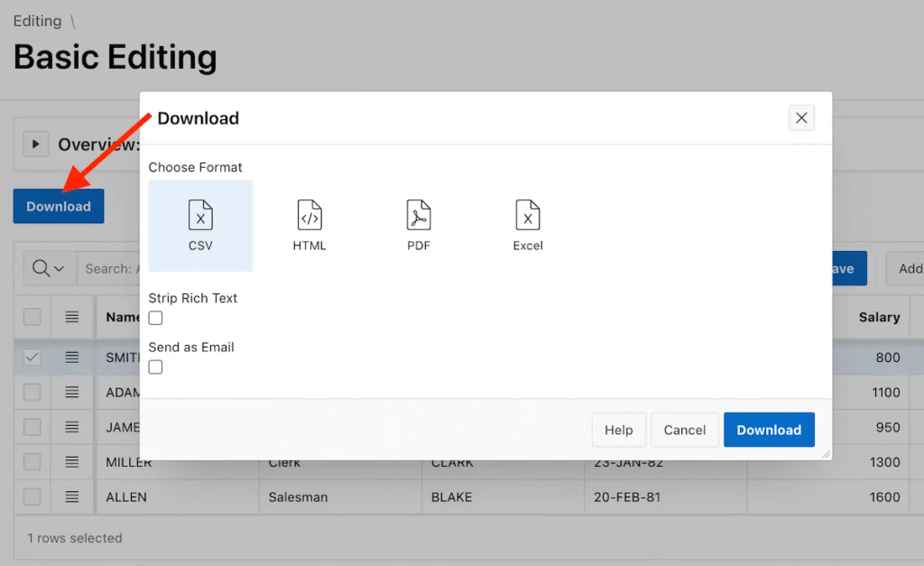The height and width of the screenshot is (566, 924).
Task: Click the Editing breadcrumb link
Action: click(x=37, y=22)
